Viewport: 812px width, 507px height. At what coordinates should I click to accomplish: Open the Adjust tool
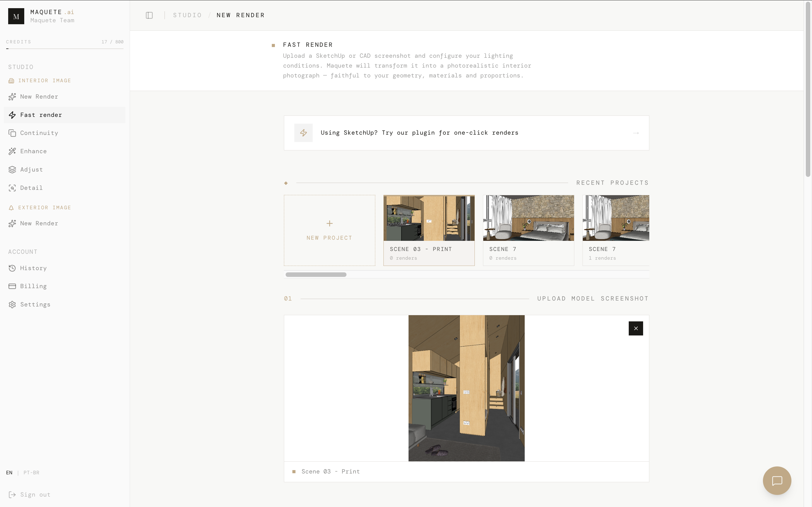point(32,169)
